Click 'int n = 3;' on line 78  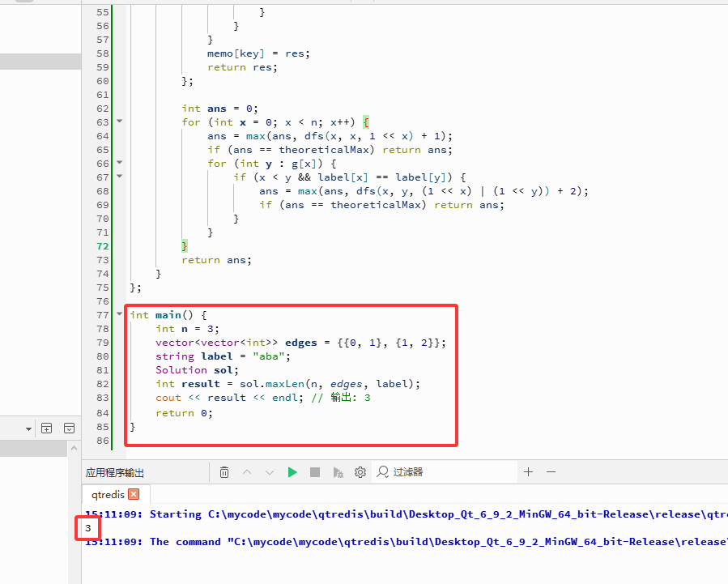point(187,329)
